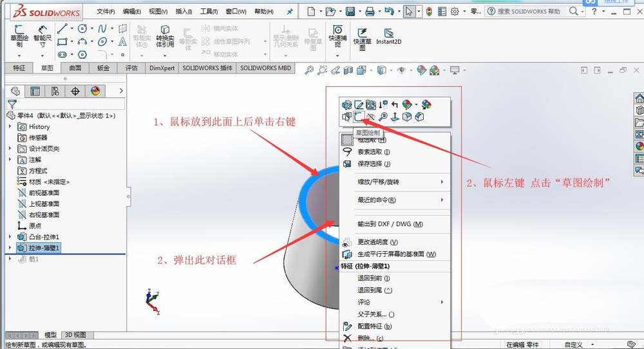Click Zoom to Selection magnifier in context toolbar
The height and width of the screenshot is (349, 644).
click(383, 117)
